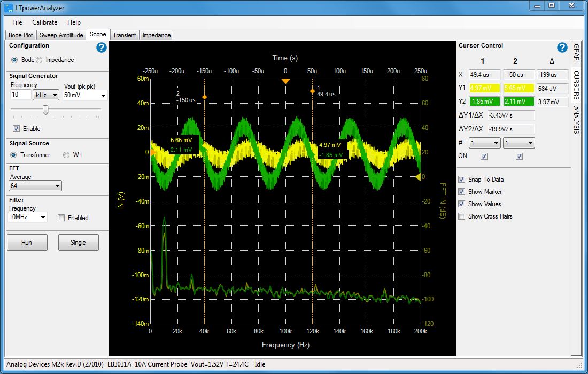Image resolution: width=588 pixels, height=374 pixels.
Task: Click the orange level arrow on right axis
Action: (x=418, y=176)
